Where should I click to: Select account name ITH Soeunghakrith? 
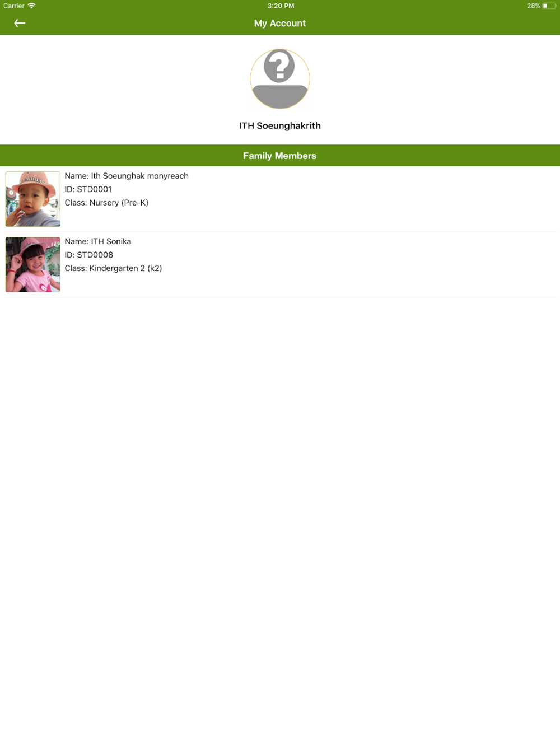pos(280,125)
